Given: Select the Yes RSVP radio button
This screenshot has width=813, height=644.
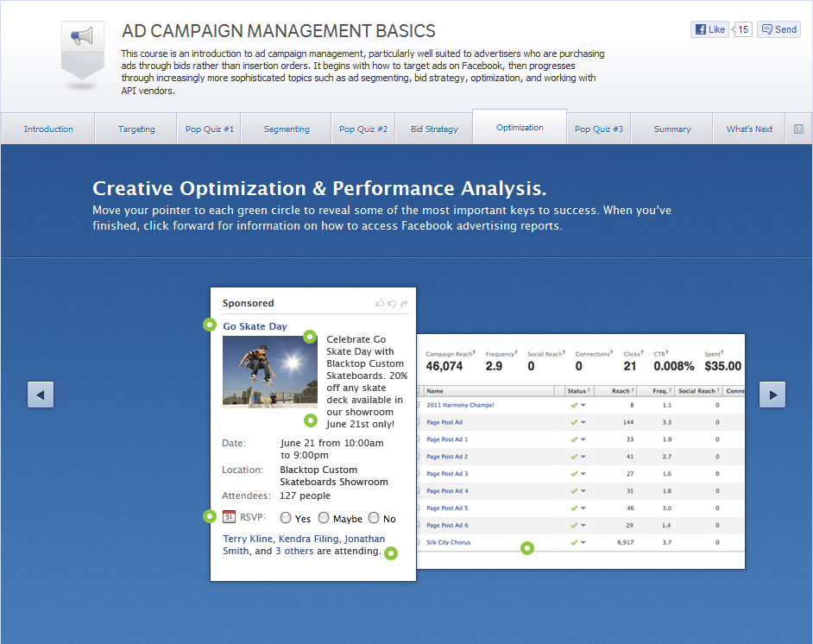Looking at the screenshot, I should 286,517.
